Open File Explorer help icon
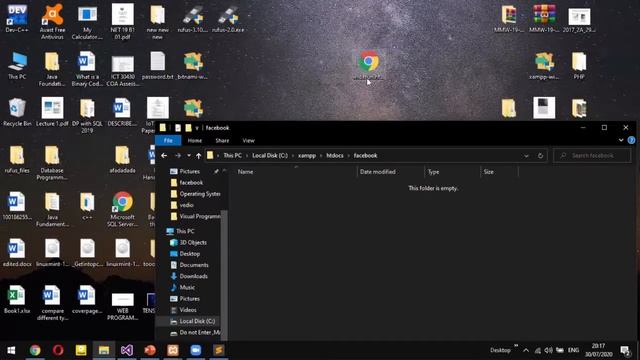Viewport: 640px width, 360px height. [x=631, y=140]
